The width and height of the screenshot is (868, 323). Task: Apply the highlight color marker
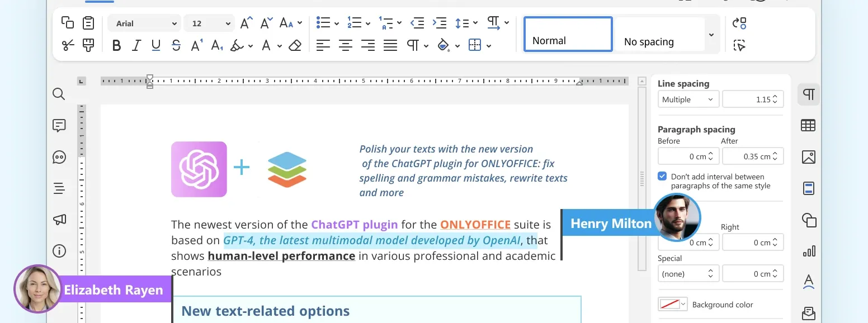[x=237, y=46]
